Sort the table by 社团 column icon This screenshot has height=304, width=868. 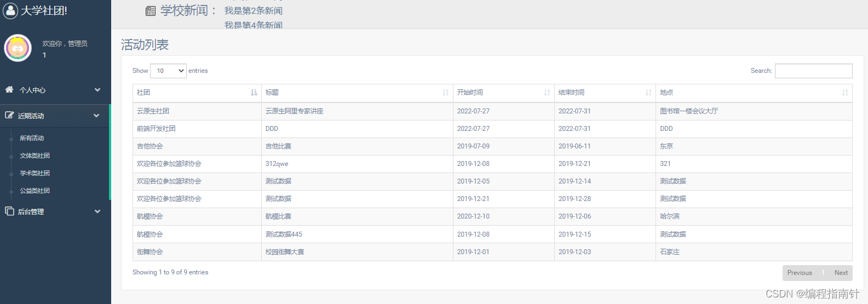(254, 93)
